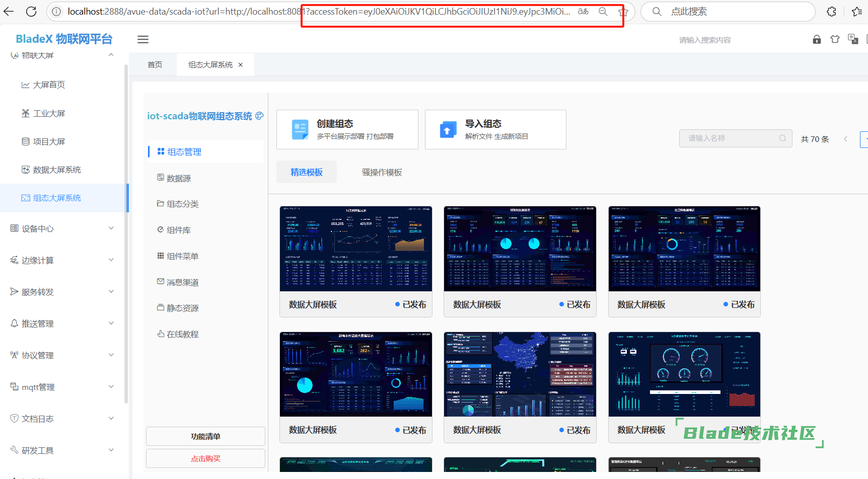Open the browser extensions puzzle icon

[831, 12]
